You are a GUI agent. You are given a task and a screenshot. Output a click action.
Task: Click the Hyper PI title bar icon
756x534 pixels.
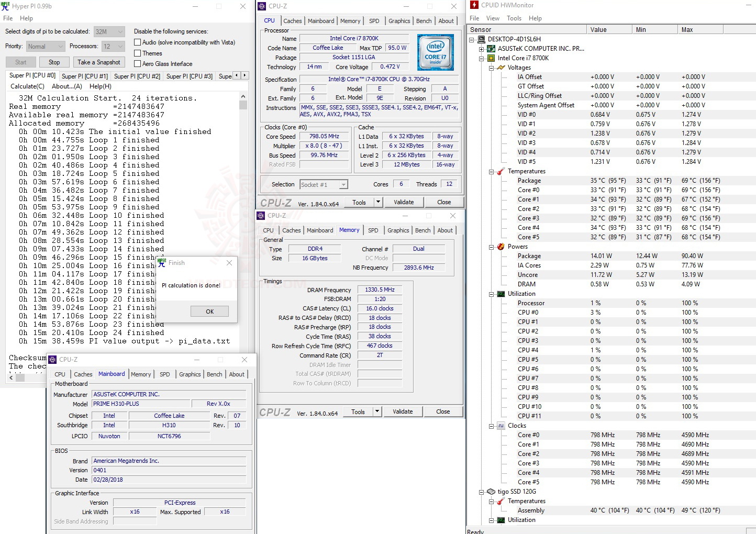(x=6, y=6)
